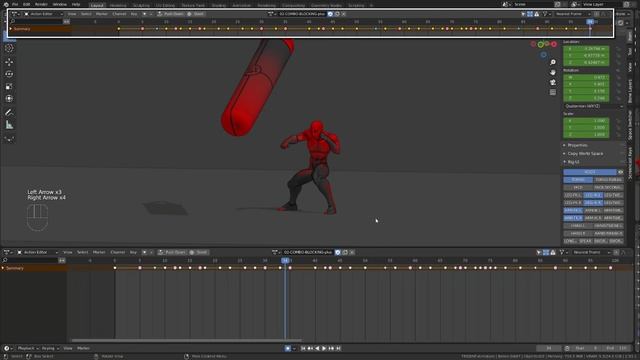Open the Keying menu in timeline footer
The width and height of the screenshot is (640, 360).
point(50,349)
